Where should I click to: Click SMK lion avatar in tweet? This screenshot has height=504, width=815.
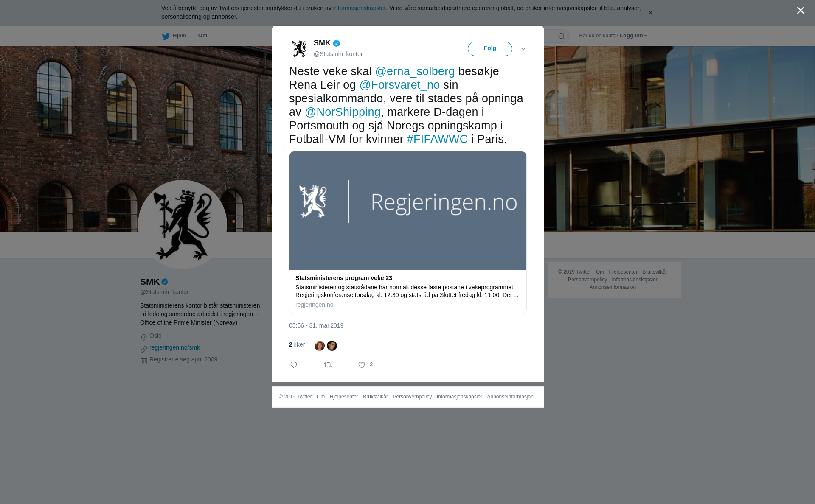pyautogui.click(x=299, y=49)
